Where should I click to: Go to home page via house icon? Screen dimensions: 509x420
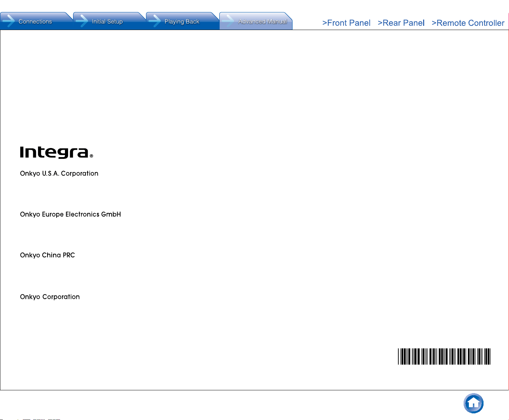click(x=473, y=403)
